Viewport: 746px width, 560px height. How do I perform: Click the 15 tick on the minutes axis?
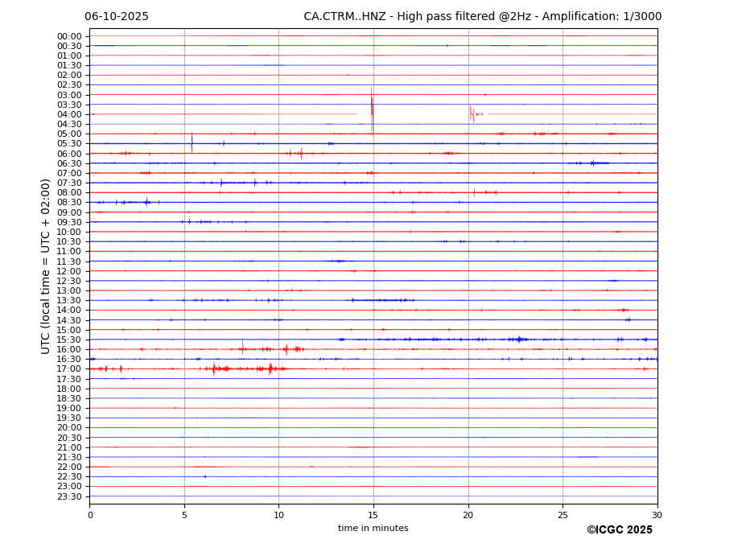(373, 515)
